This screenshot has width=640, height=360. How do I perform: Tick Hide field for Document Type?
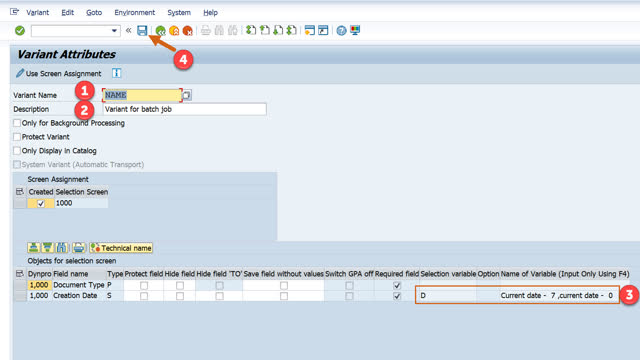[x=180, y=285]
